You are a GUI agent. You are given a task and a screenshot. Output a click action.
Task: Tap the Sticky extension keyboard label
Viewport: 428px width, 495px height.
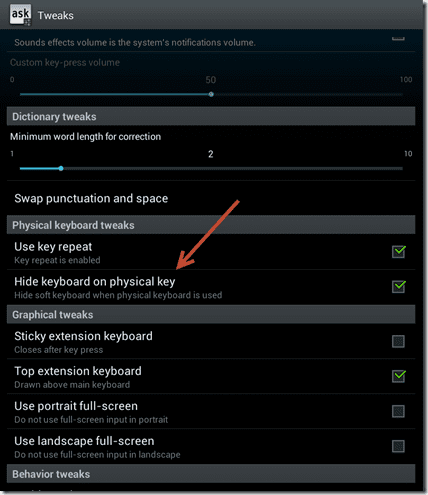coord(83,336)
